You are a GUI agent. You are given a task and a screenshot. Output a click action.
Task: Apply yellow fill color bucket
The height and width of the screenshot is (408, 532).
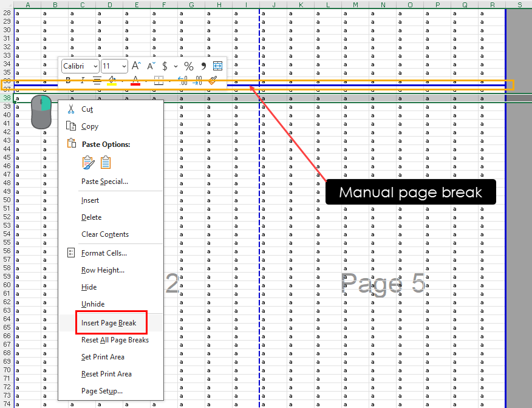point(112,81)
